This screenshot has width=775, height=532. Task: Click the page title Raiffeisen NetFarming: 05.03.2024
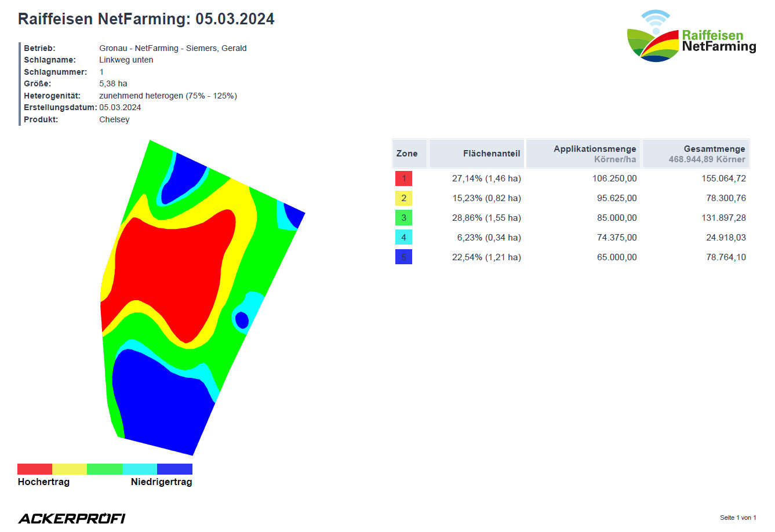[x=146, y=19]
